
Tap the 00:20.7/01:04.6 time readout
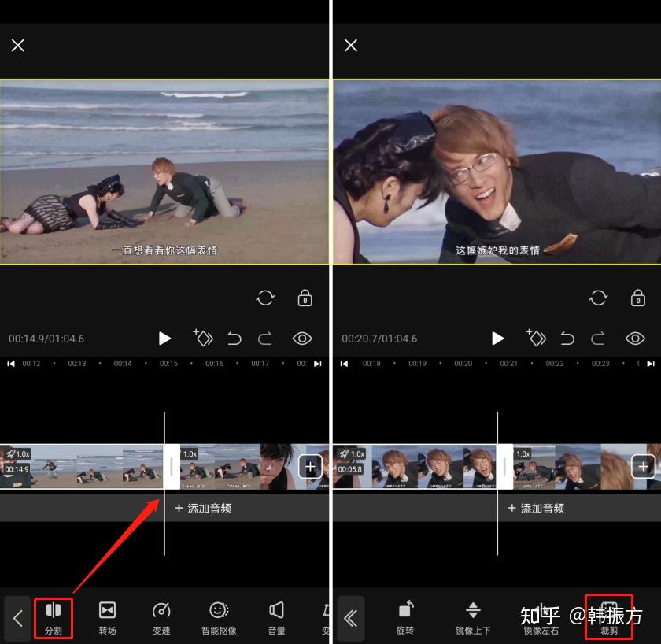click(379, 339)
